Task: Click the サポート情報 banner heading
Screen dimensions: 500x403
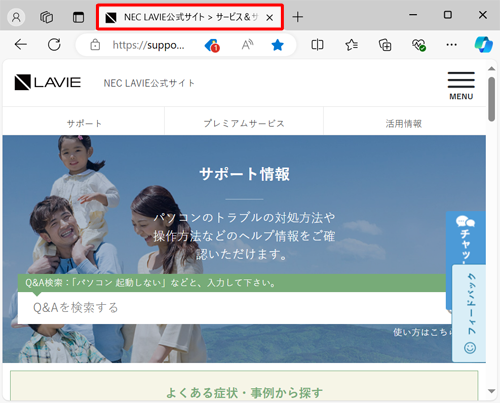Action: [244, 174]
